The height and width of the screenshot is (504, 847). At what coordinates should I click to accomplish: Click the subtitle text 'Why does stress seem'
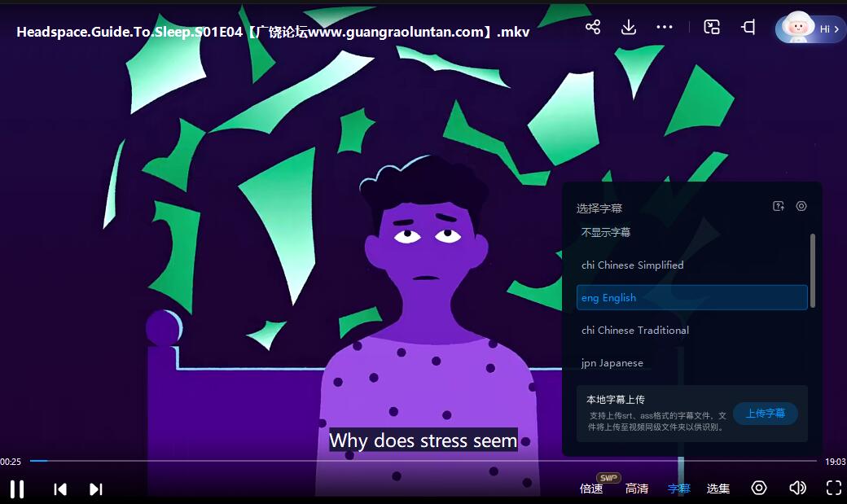[x=423, y=440]
